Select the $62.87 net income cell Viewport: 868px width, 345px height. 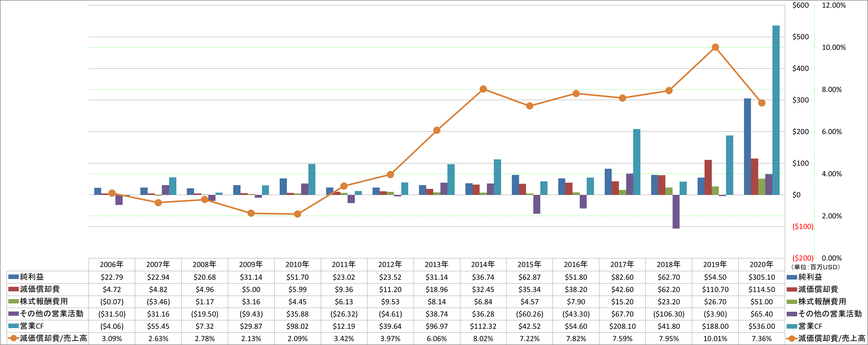pos(529,277)
